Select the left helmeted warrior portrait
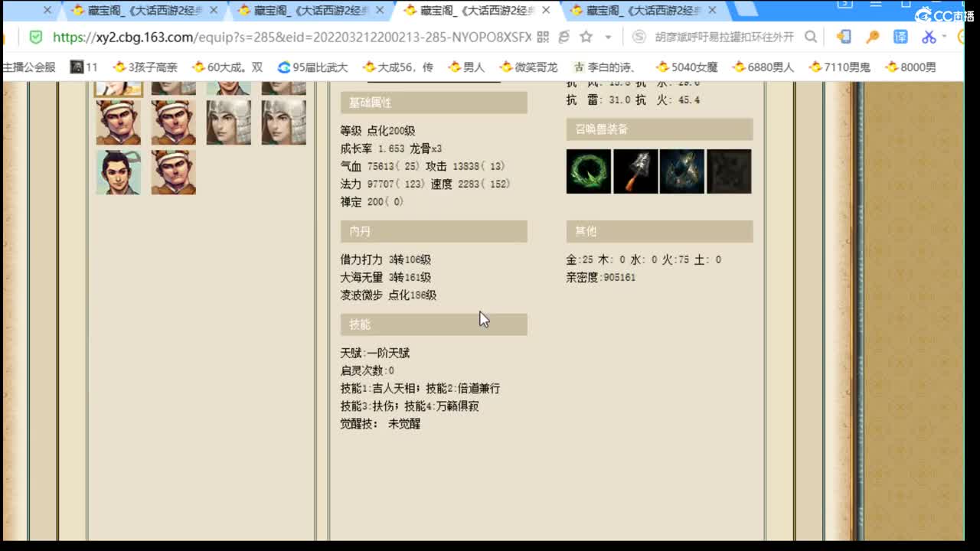980x551 pixels. point(229,122)
